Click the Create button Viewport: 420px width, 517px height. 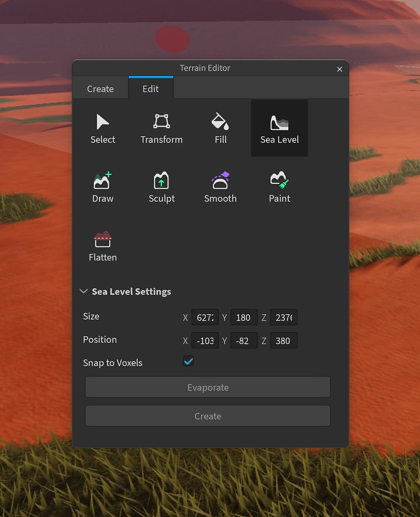tap(208, 416)
